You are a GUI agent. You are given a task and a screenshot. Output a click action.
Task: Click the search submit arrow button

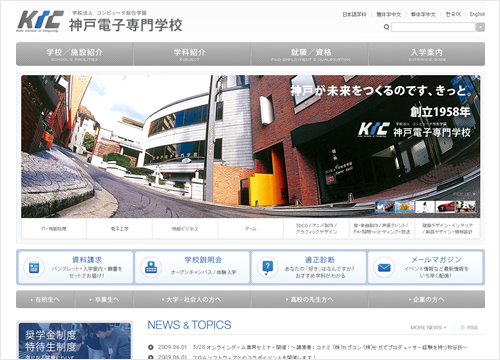tap(480, 27)
